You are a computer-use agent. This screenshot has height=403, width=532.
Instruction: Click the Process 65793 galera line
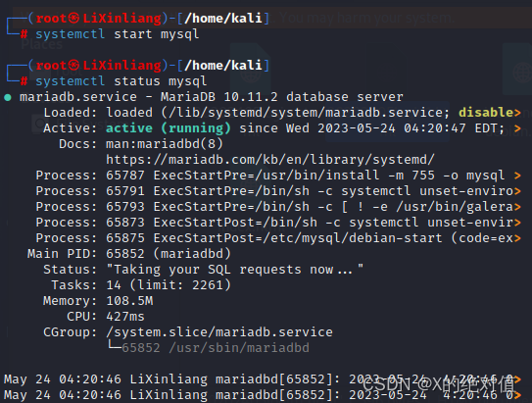[x=278, y=207]
